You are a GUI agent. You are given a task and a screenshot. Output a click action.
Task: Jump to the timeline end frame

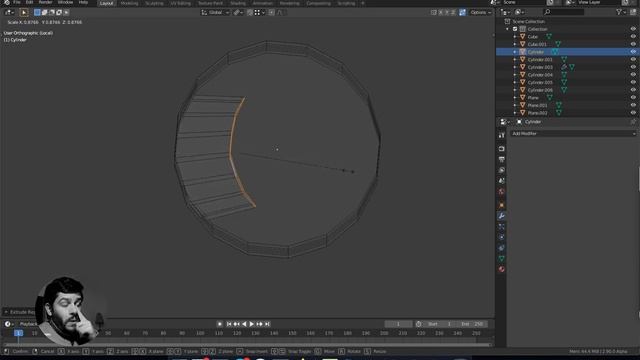coord(267,324)
